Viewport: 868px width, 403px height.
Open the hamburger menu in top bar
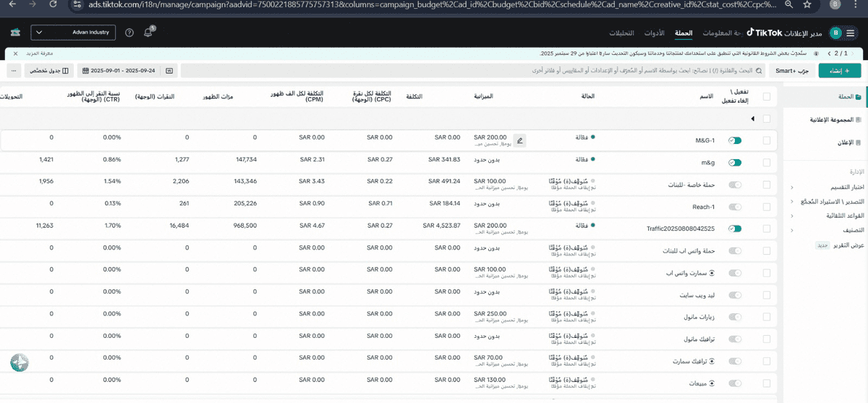coord(850,33)
